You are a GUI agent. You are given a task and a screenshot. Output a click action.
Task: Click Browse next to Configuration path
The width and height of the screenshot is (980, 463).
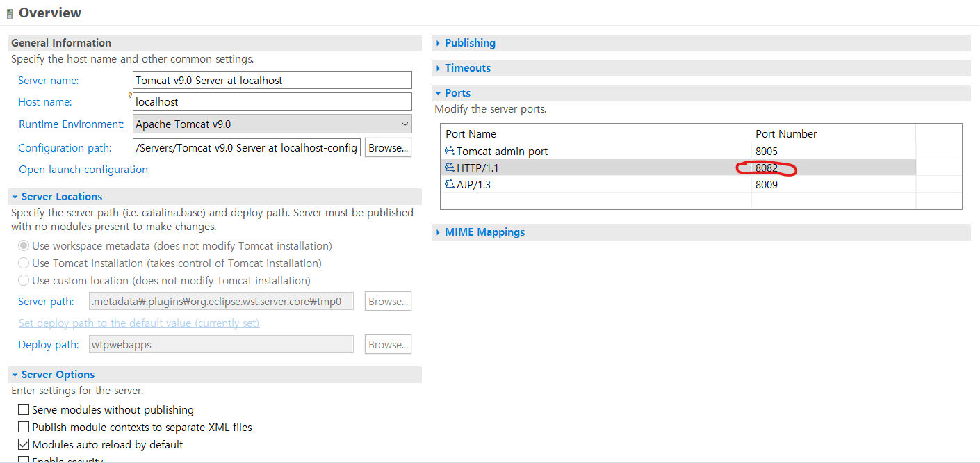coord(388,147)
